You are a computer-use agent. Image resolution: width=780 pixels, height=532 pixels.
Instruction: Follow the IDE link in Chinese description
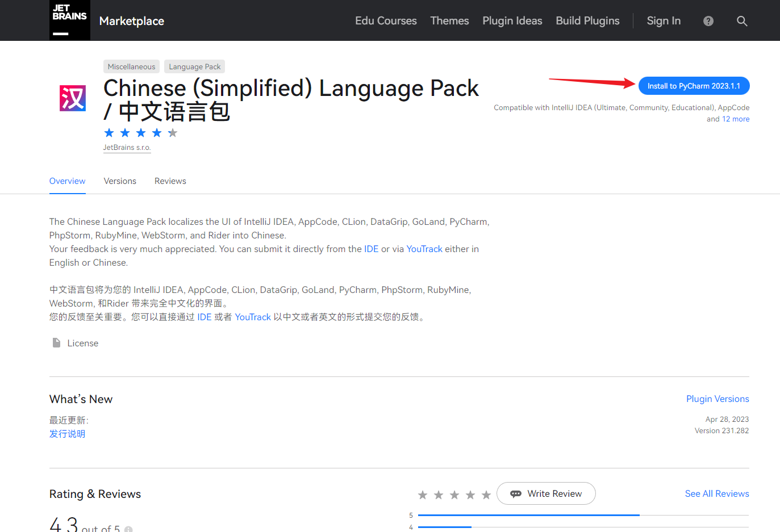[x=205, y=317]
